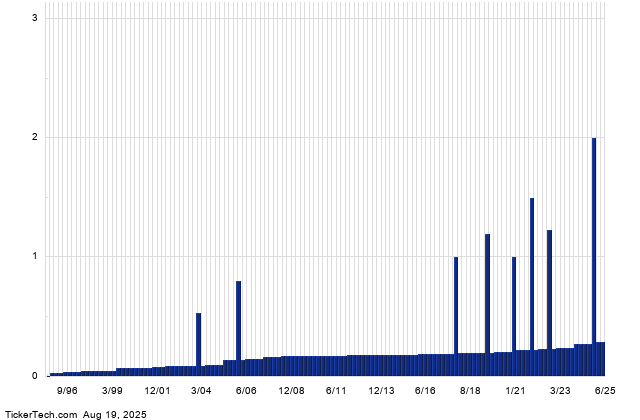
Task: Click the 12/08 x-axis label
Action: (x=291, y=391)
